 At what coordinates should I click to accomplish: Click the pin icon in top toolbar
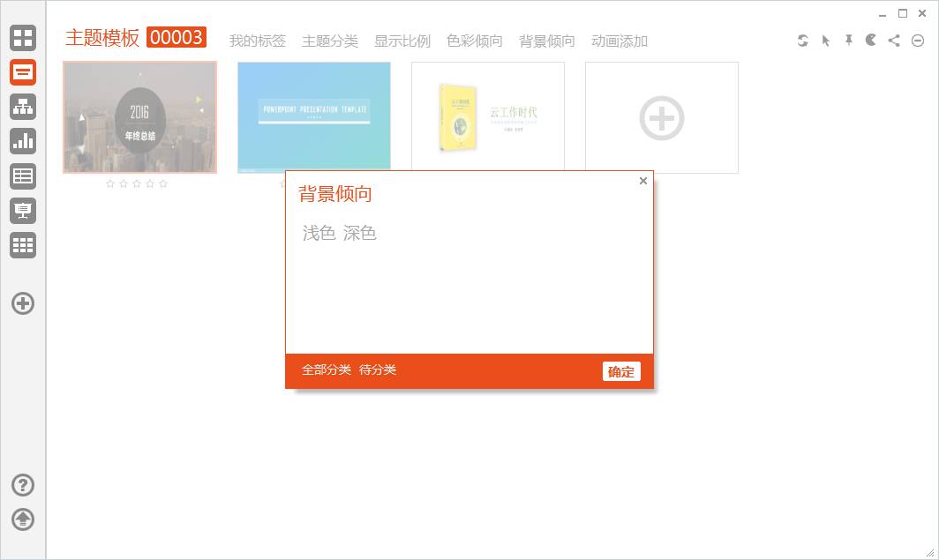(849, 40)
